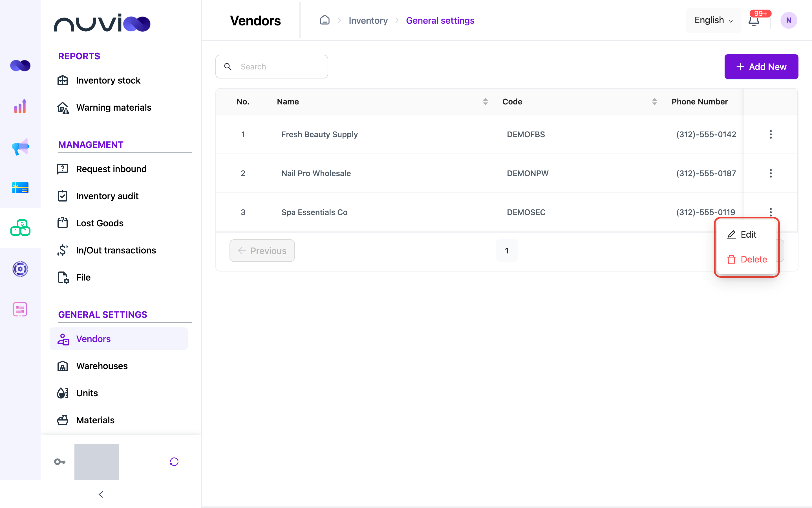Click the Previous page button
812x508 pixels.
[x=262, y=251]
